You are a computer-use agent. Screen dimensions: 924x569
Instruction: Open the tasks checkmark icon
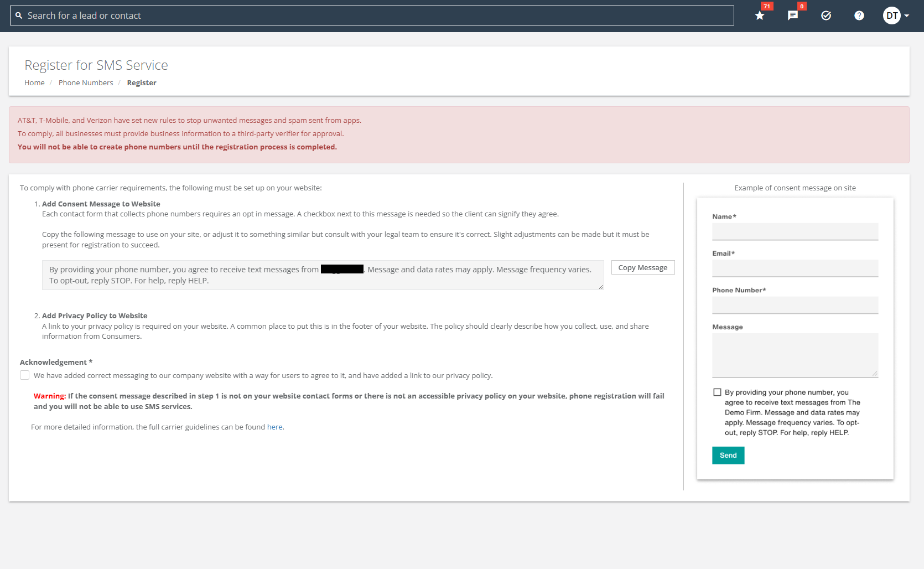[826, 15]
